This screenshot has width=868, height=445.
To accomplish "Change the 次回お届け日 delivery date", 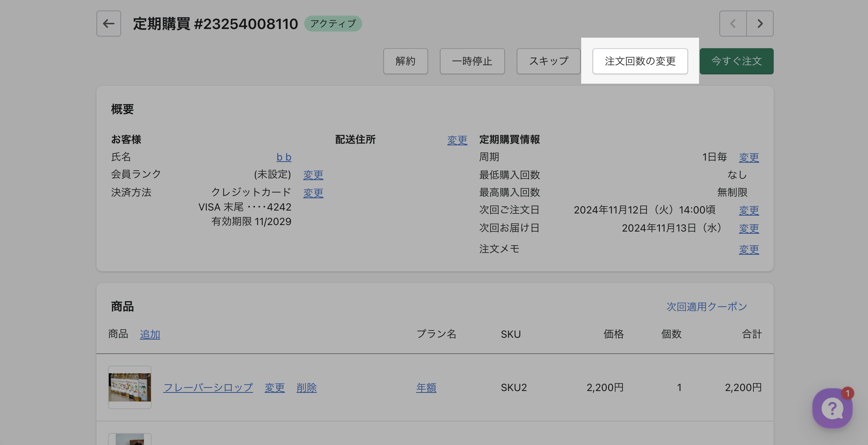I will pyautogui.click(x=749, y=228).
